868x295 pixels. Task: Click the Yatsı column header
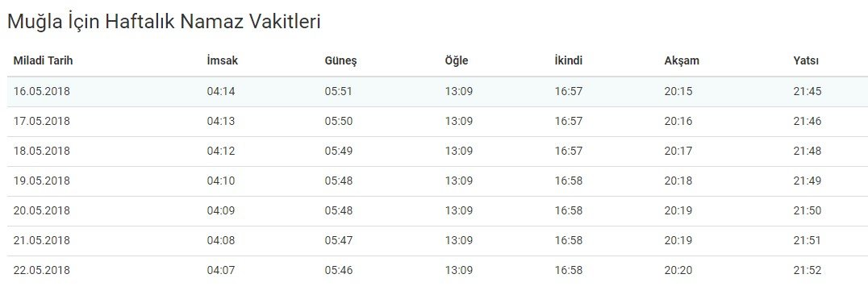[805, 61]
